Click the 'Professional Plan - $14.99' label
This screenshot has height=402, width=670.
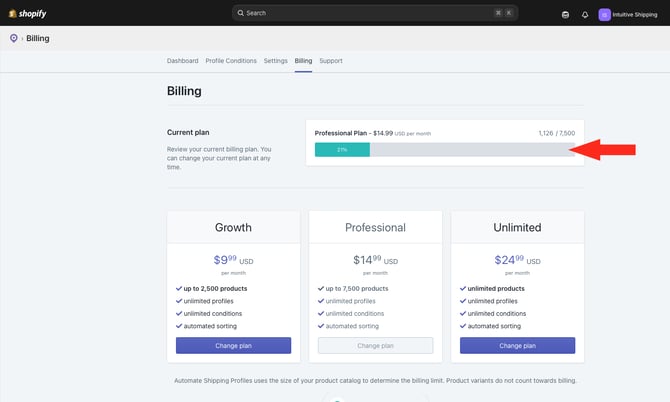pos(354,133)
